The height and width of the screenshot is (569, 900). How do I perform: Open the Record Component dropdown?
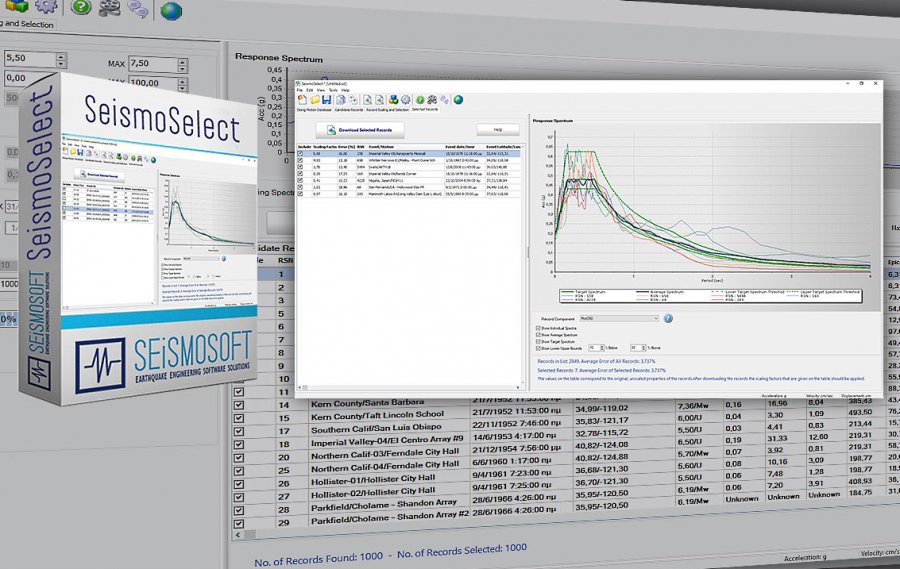[619, 318]
